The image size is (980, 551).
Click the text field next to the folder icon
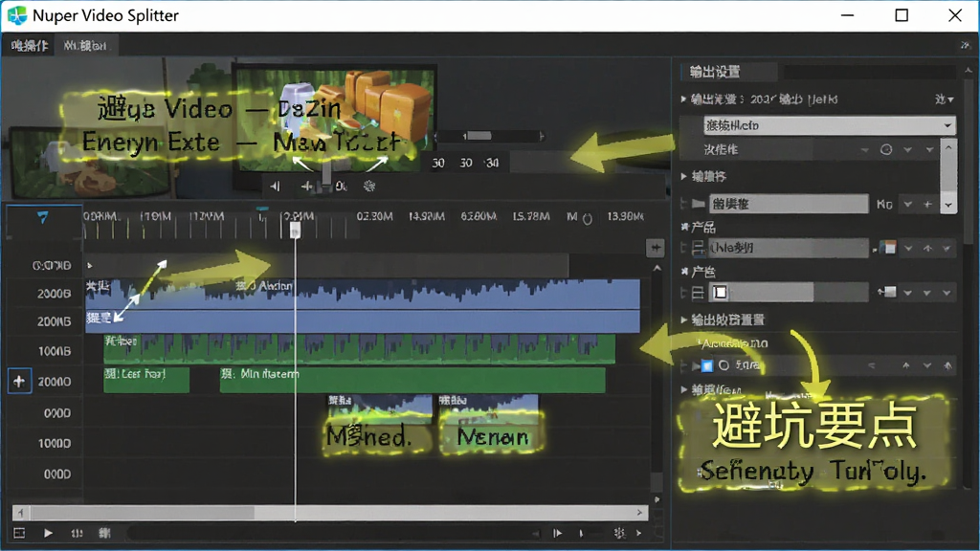pyautogui.click(x=789, y=204)
